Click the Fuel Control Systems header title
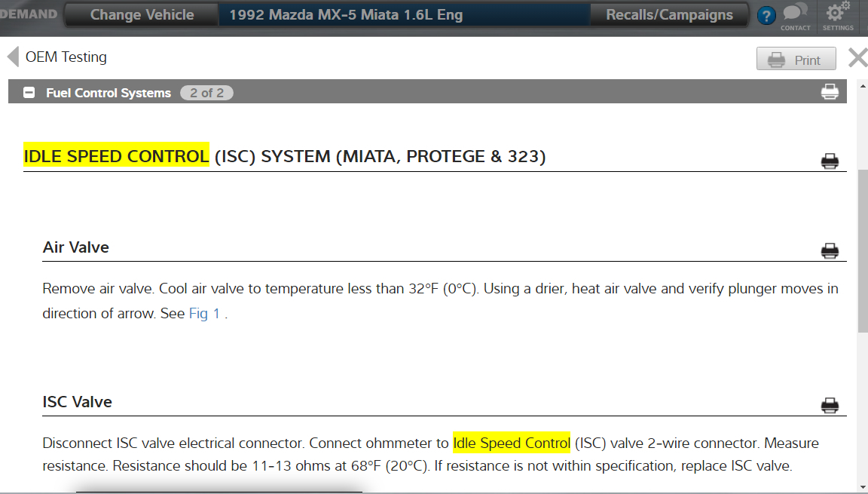Viewport: 868px width, 494px height. (108, 93)
